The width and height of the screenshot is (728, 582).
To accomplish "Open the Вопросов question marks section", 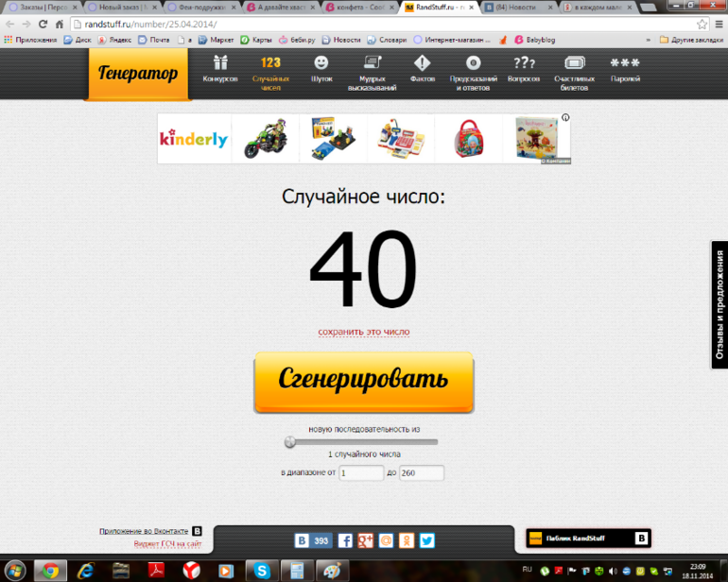I will [x=523, y=69].
